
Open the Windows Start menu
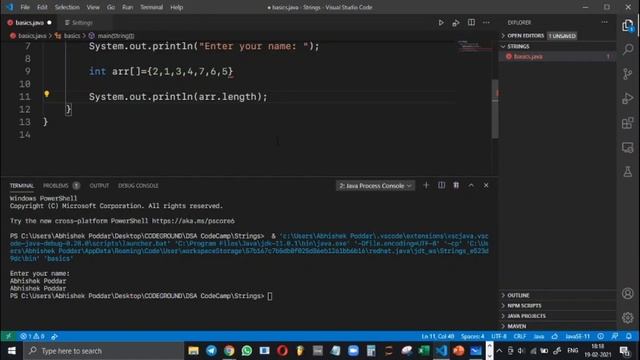point(11,351)
